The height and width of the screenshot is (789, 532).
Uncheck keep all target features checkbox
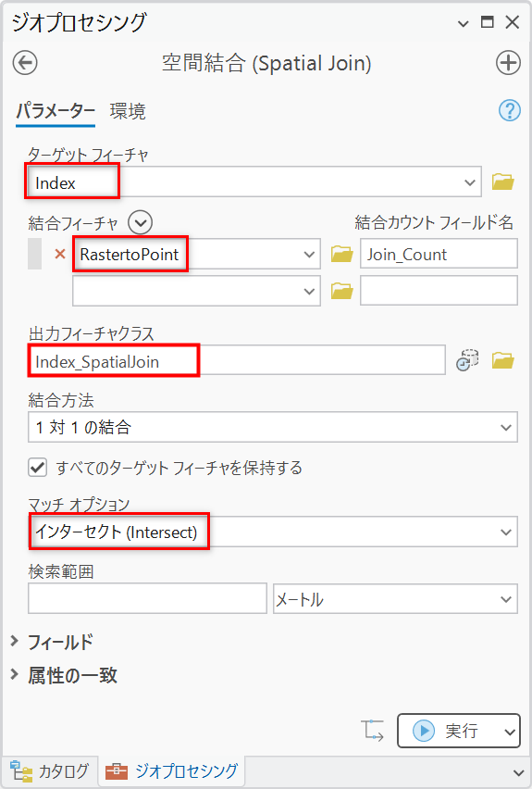click(x=38, y=468)
